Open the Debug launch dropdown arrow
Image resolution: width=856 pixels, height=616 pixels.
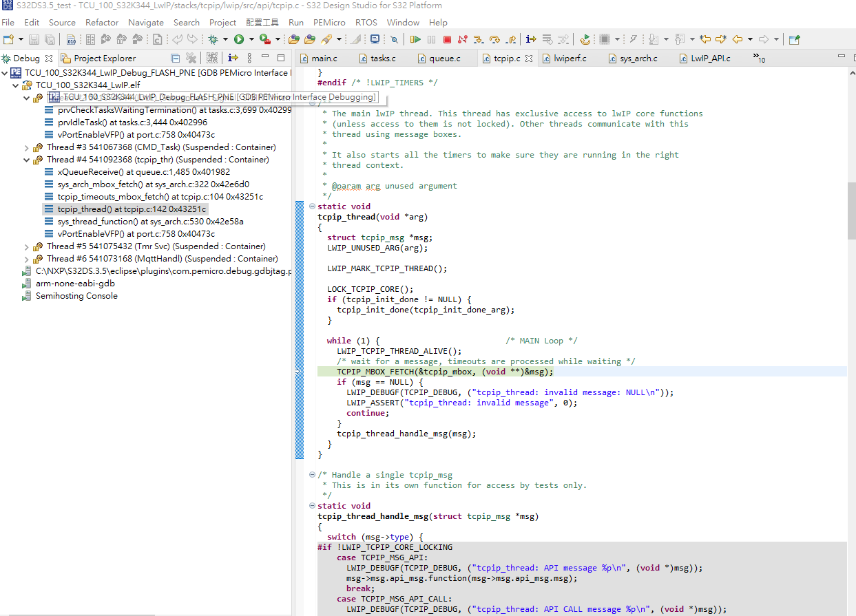pos(225,40)
